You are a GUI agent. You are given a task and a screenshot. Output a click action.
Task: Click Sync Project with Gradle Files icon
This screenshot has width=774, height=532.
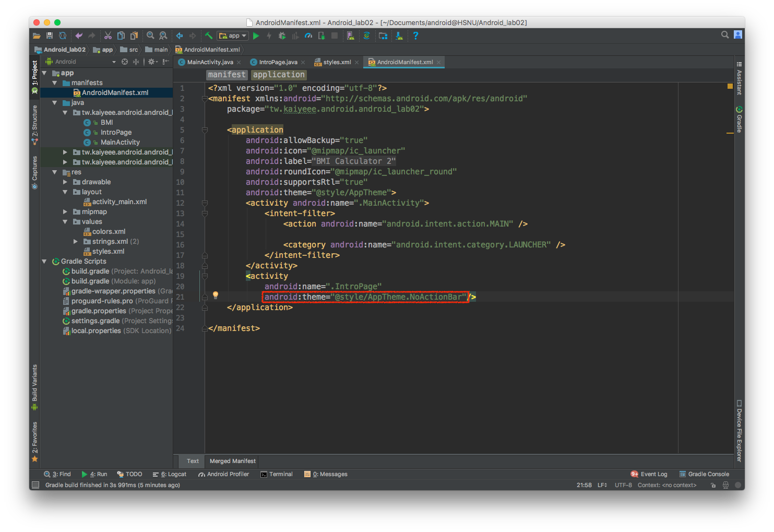[367, 36]
